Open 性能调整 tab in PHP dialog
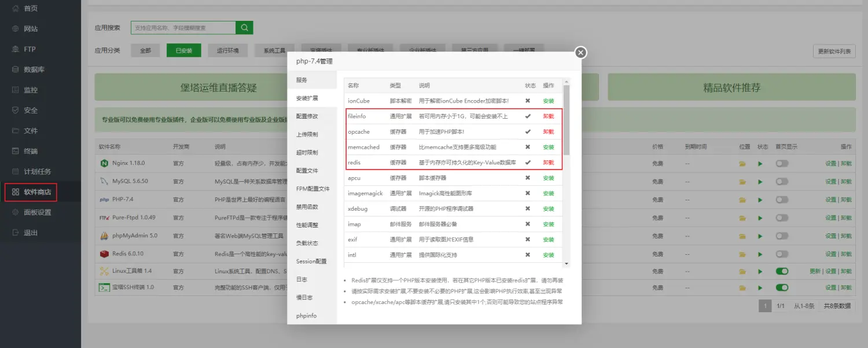This screenshot has height=348, width=868. pos(312,225)
